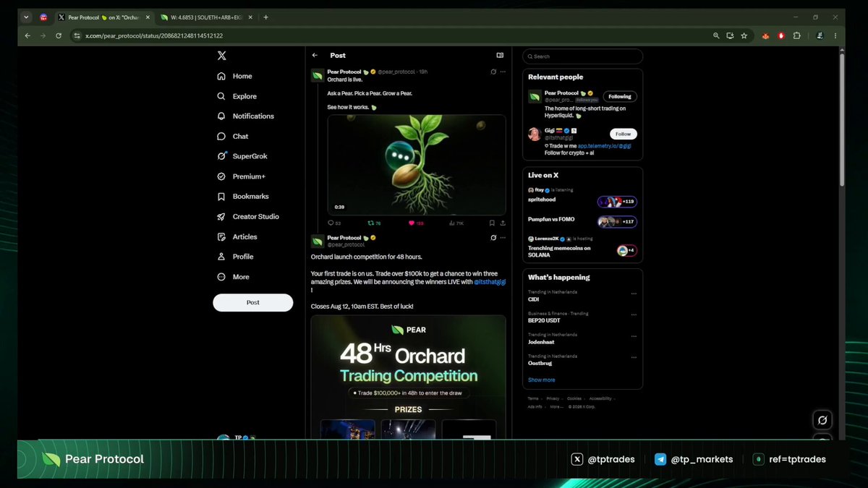Viewport: 868px width, 488px height.
Task: Open Trenching memecoins on SOLANA space
Action: pos(559,252)
